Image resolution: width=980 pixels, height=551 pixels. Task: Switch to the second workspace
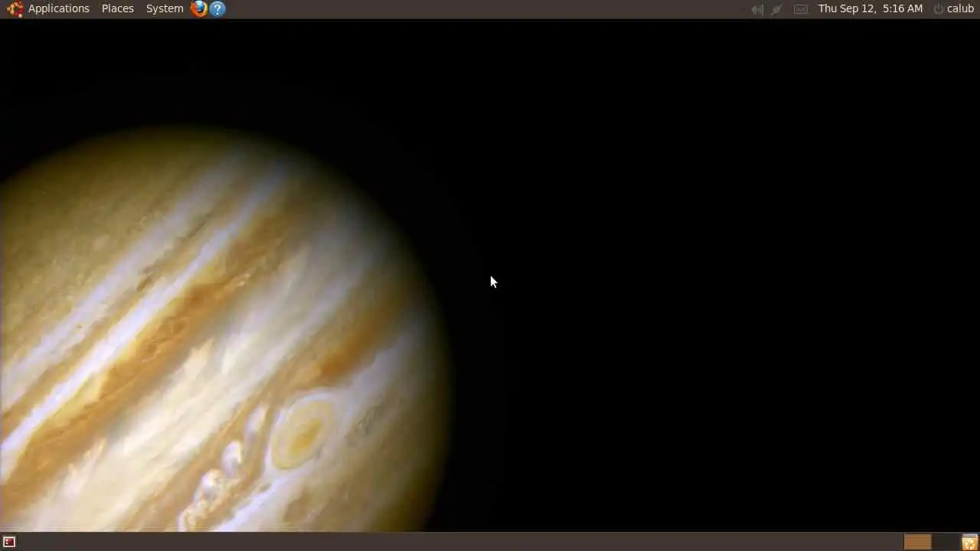pyautogui.click(x=945, y=542)
